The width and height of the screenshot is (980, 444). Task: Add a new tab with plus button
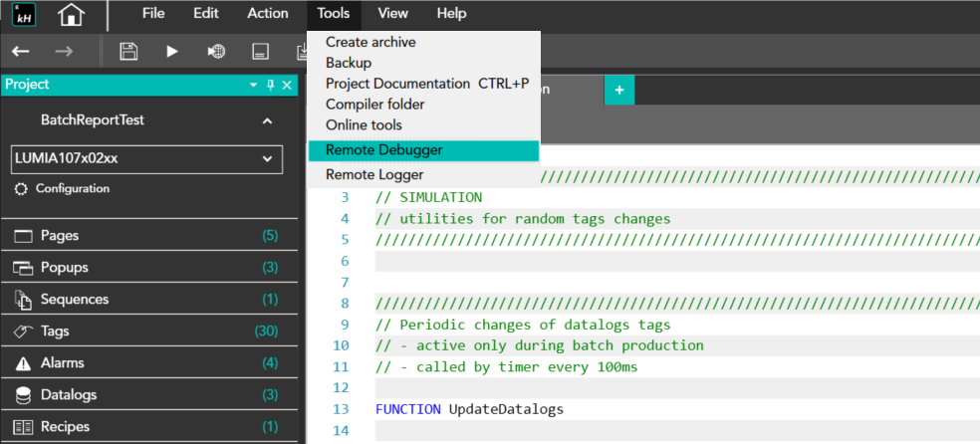click(x=618, y=90)
